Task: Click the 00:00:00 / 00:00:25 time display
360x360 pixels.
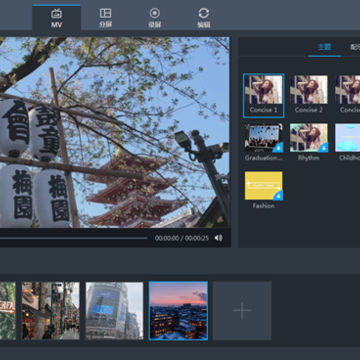Action: pos(182,238)
